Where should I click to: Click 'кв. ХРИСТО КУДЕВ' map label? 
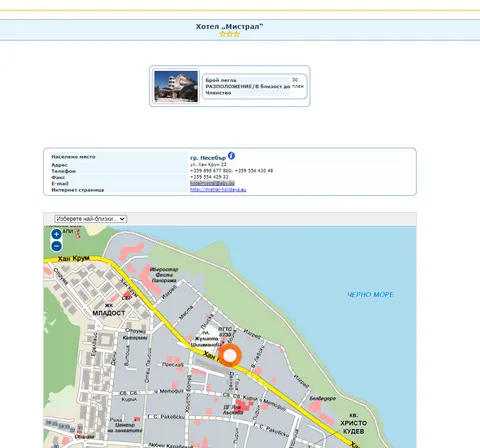click(x=353, y=423)
